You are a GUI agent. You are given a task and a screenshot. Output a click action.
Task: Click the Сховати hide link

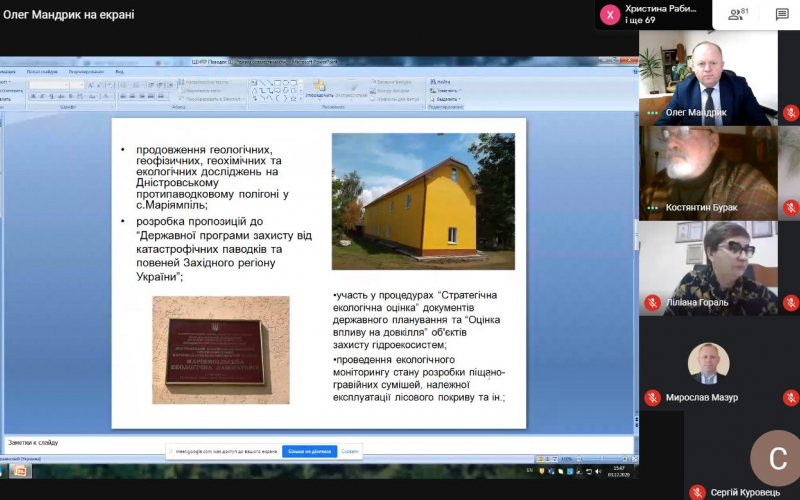pos(349,452)
